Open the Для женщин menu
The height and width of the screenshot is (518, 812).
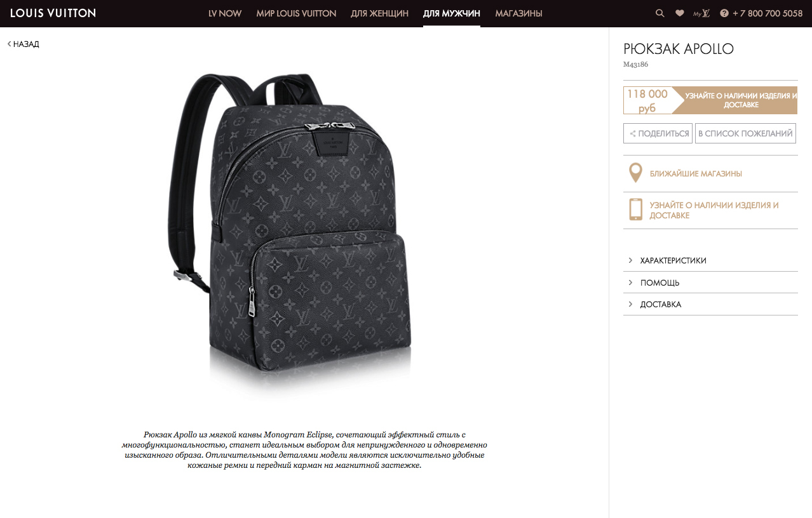click(379, 13)
